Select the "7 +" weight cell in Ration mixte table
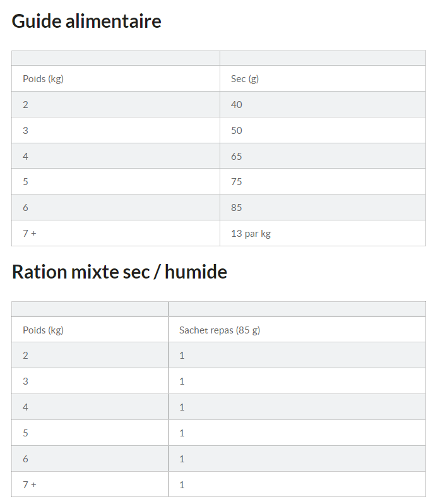Screen dimensions: 438x504 pyautogui.click(x=30, y=484)
